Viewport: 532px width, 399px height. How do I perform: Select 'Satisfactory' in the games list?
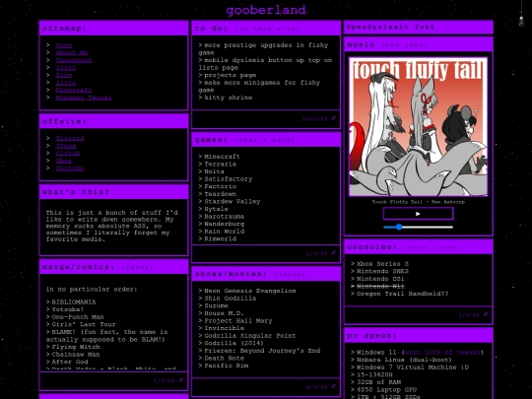coord(228,178)
